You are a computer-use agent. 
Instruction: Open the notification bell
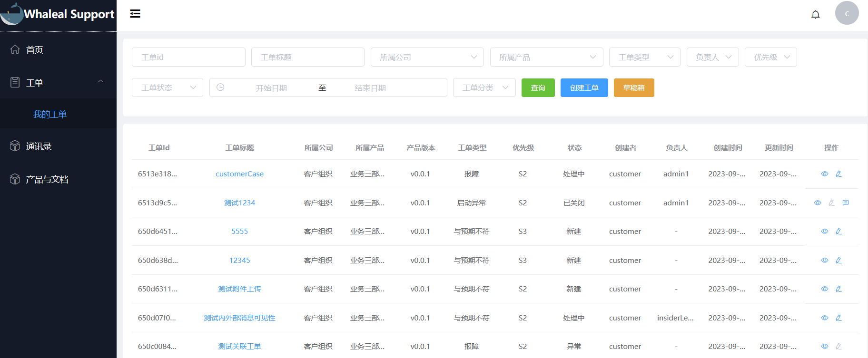click(816, 14)
